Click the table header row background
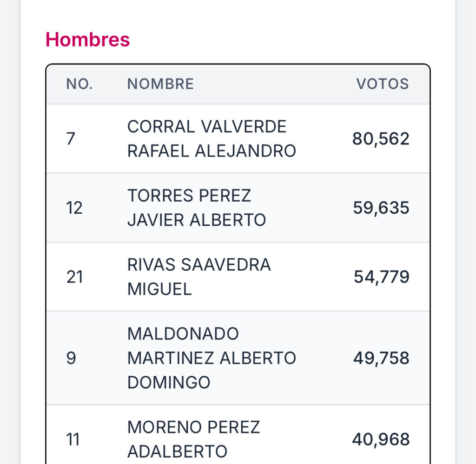 pos(238,85)
